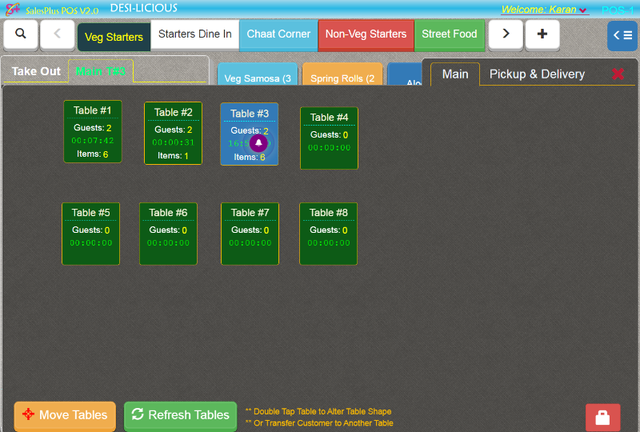Screen dimensions: 640x432
Task: Select the Main tables tab
Action: (455, 75)
